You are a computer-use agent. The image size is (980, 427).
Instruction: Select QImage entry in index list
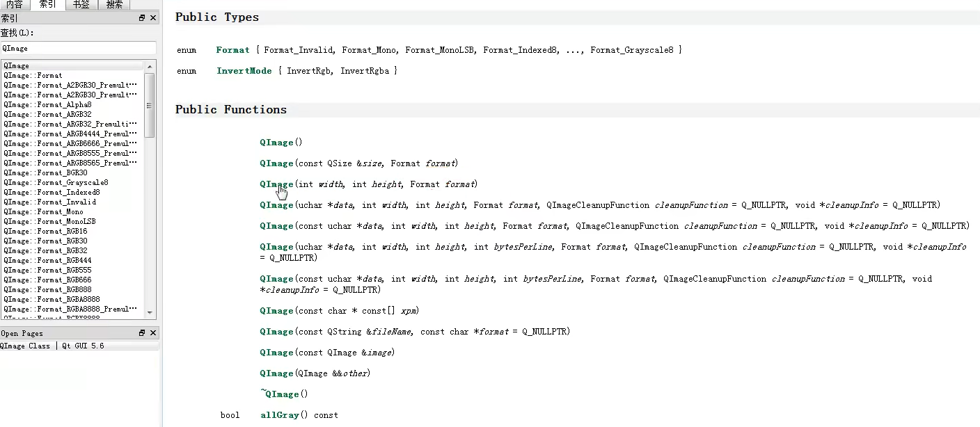[72, 65]
